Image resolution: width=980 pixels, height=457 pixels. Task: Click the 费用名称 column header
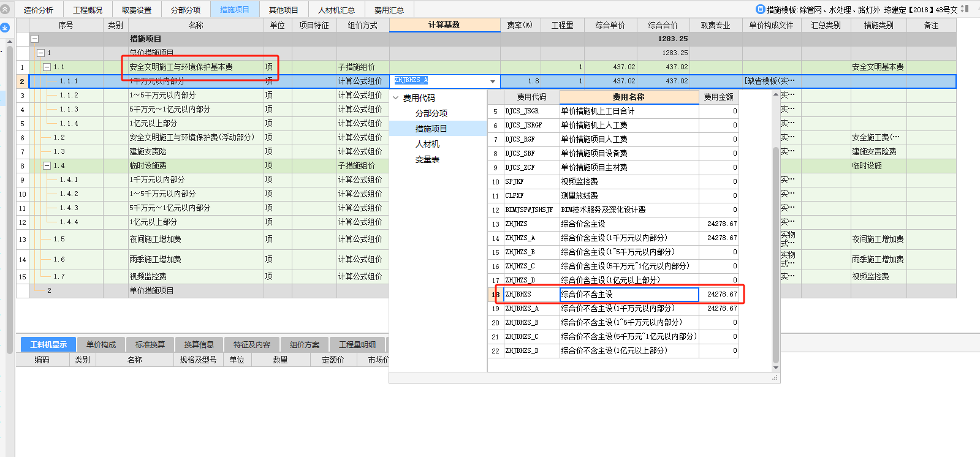click(629, 97)
